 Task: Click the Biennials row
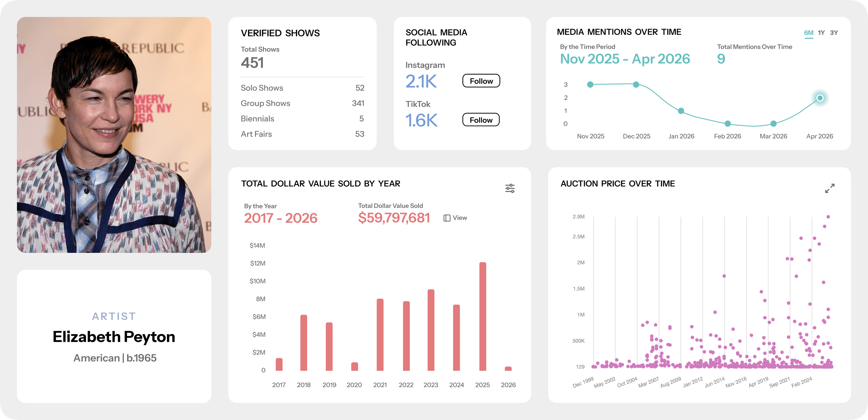point(302,119)
